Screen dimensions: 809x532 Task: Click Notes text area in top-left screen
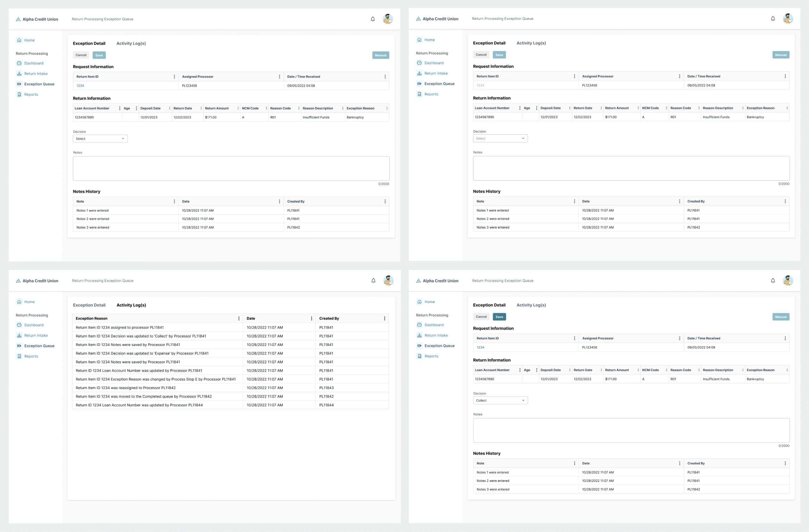click(231, 168)
